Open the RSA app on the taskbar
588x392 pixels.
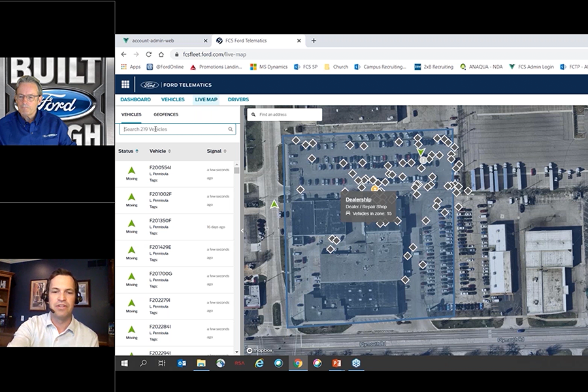coord(240,363)
